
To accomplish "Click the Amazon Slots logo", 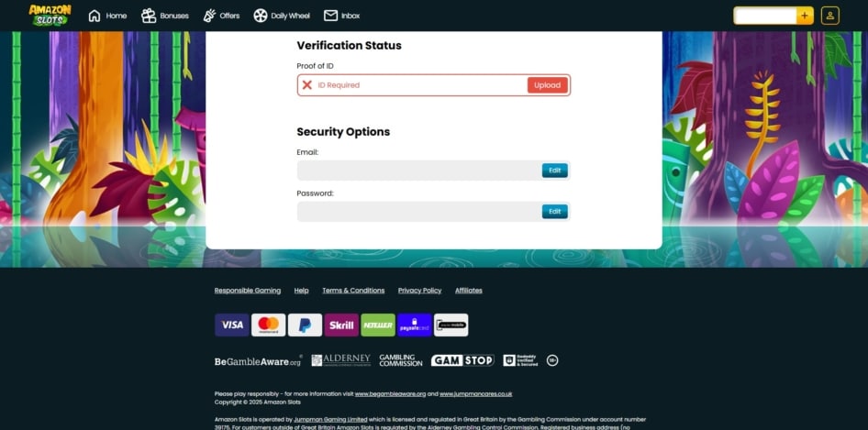I will [50, 16].
